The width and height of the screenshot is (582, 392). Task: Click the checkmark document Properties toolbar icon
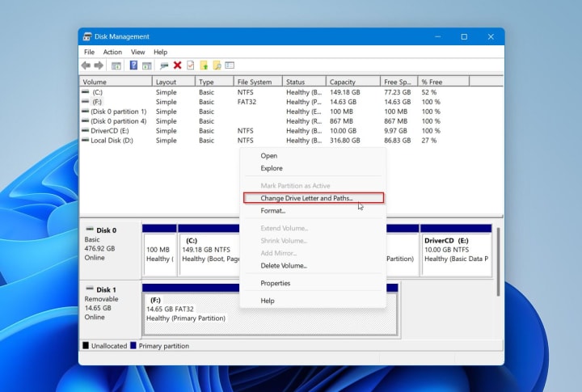point(191,65)
